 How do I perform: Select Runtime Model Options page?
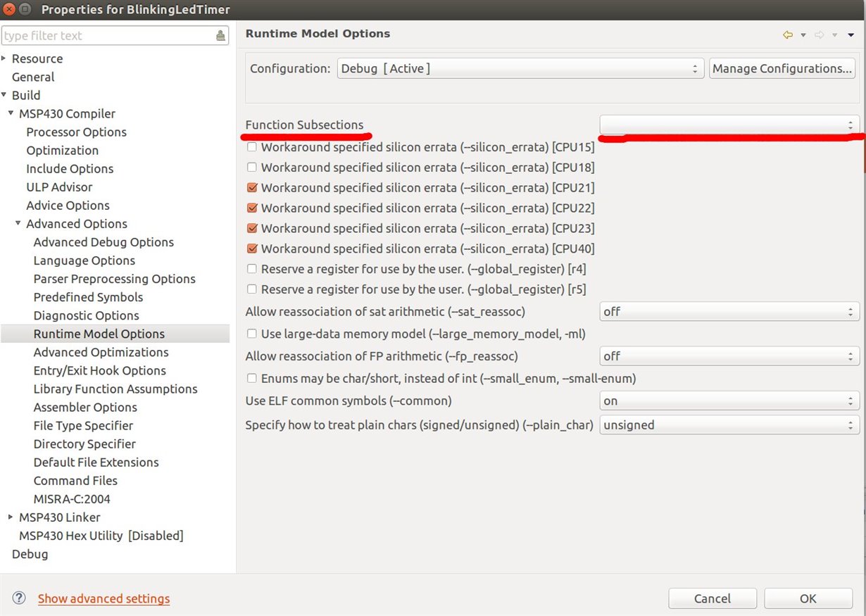[99, 334]
